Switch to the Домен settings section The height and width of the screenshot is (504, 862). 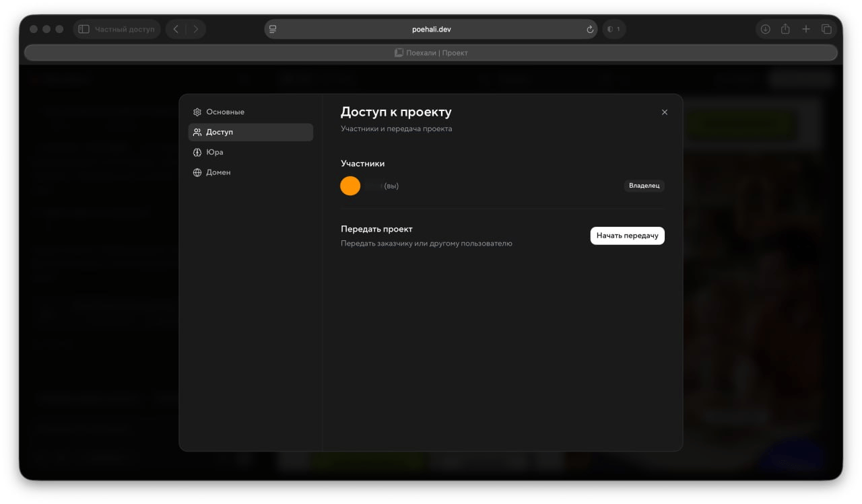tap(251, 172)
